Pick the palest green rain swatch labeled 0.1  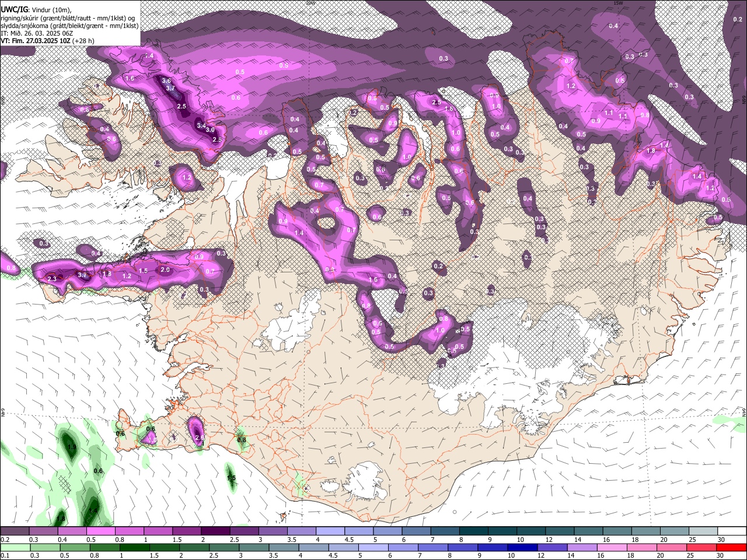15,547
